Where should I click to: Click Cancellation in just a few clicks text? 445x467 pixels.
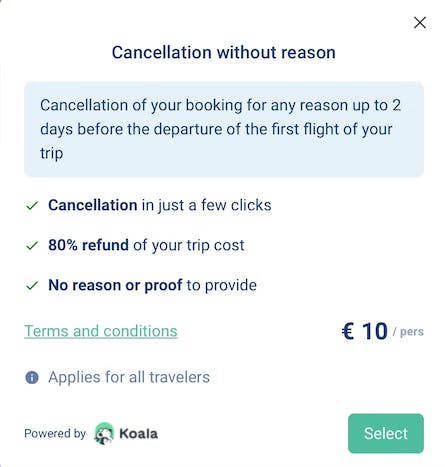160,205
